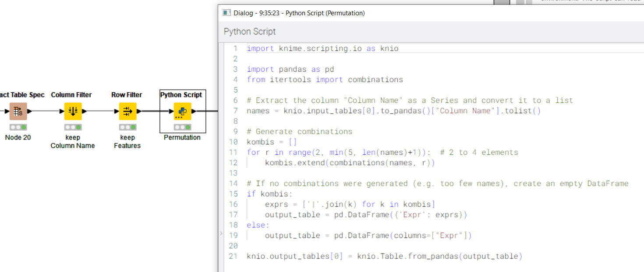The width and height of the screenshot is (644, 272).
Task: Select the Row Filter node icon
Action: click(127, 111)
